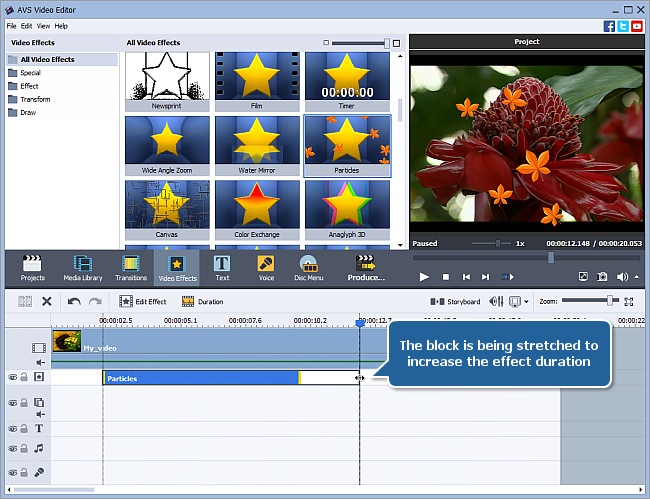The height and width of the screenshot is (499, 650).
Task: Select the Water Mirror effect thumbnail
Action: pyautogui.click(x=257, y=145)
